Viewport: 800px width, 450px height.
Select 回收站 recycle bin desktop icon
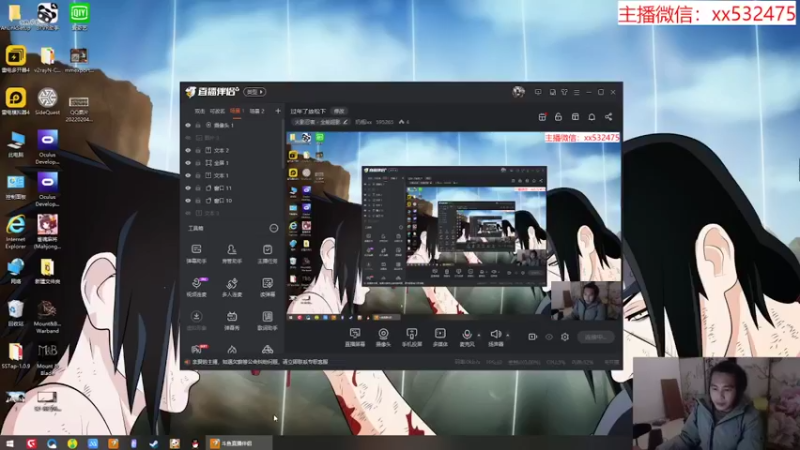(x=15, y=314)
